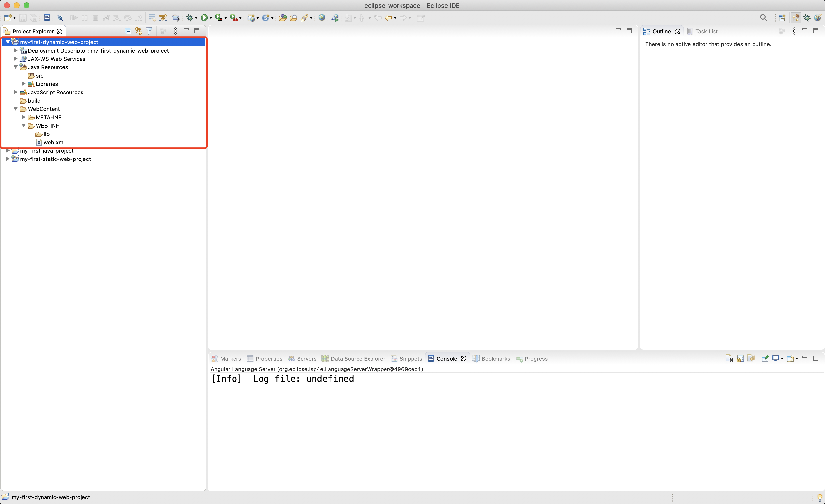
Task: Open dropdown arrow beside Open Console icon
Action: 797,359
